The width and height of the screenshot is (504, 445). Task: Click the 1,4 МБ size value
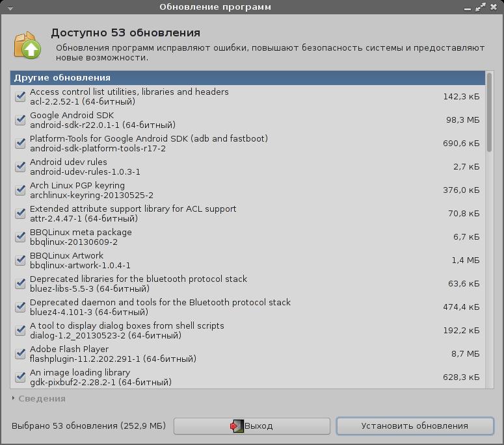click(466, 261)
